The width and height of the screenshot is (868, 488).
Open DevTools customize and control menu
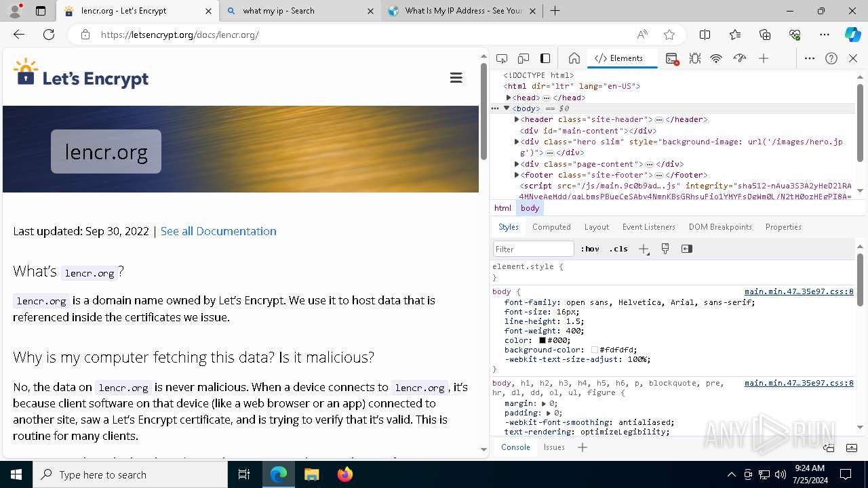tap(810, 58)
